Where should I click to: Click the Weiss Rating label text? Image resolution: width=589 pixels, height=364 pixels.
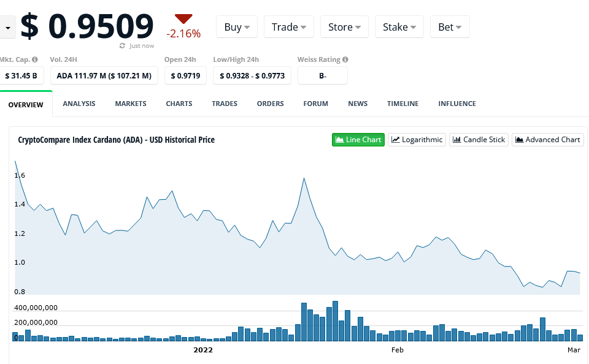pos(319,59)
